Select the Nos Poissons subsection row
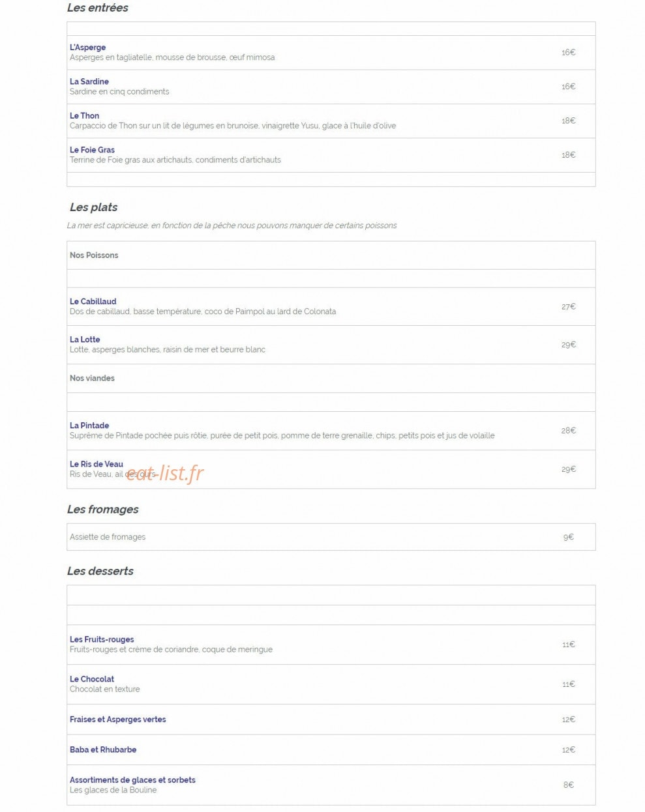The image size is (645, 812). click(331, 255)
